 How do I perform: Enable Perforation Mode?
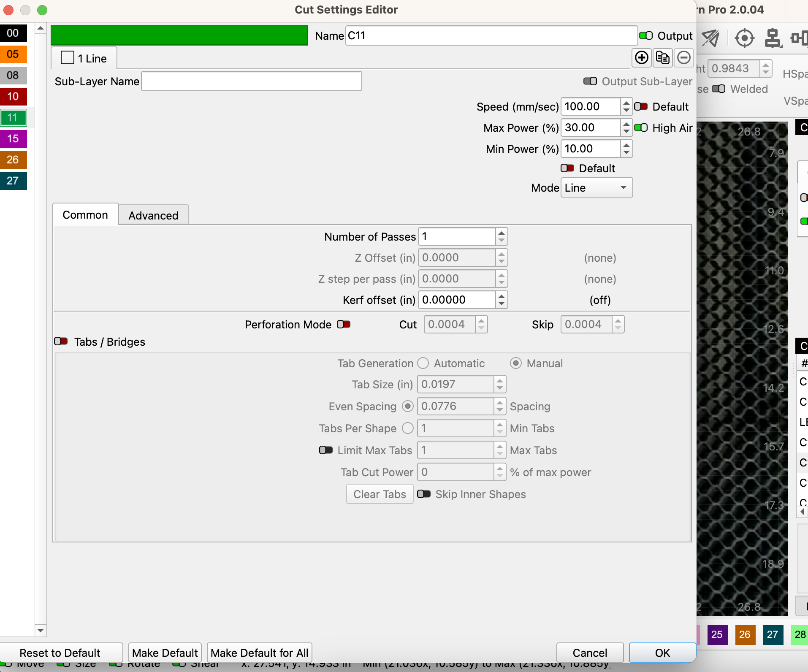(343, 324)
